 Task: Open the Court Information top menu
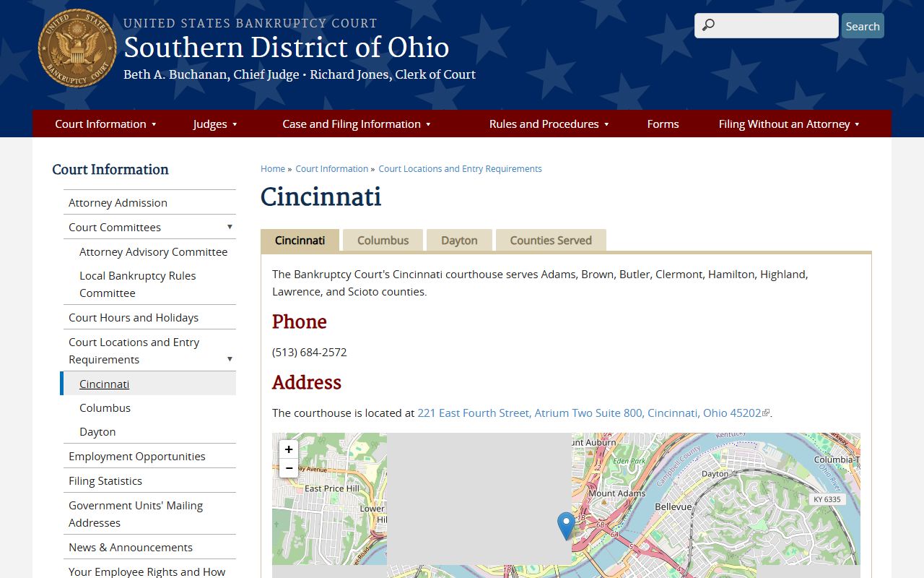(x=105, y=124)
